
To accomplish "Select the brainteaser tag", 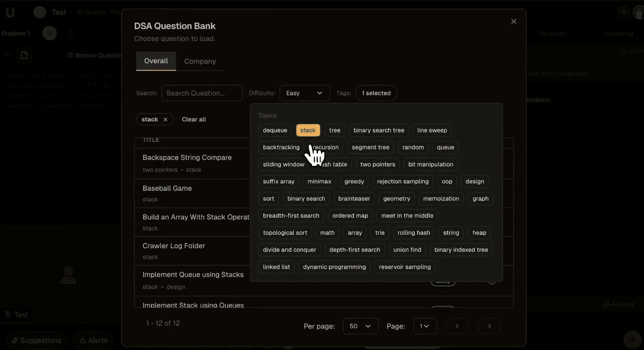I will 354,199.
